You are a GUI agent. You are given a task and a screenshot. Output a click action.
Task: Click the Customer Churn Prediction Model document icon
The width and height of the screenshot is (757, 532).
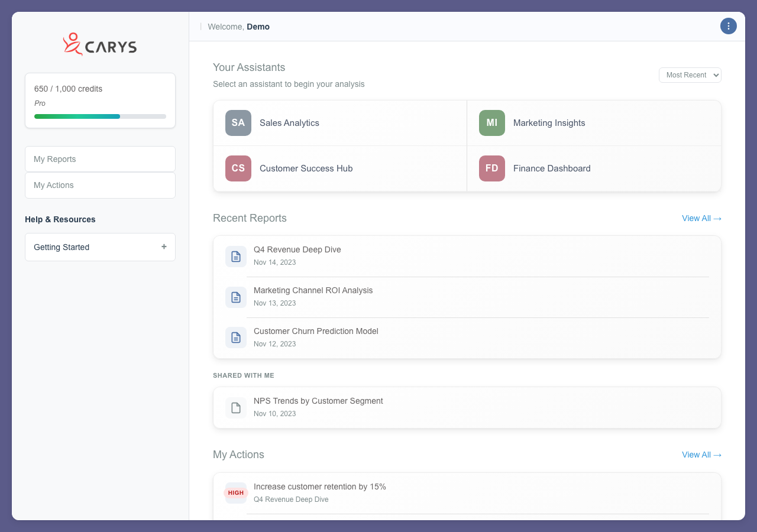click(236, 337)
